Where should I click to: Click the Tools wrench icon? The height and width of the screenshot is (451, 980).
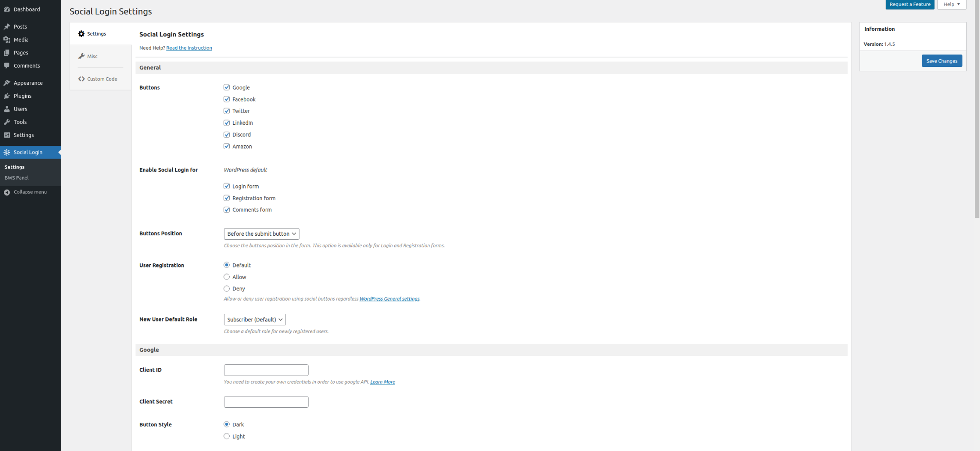[7, 122]
